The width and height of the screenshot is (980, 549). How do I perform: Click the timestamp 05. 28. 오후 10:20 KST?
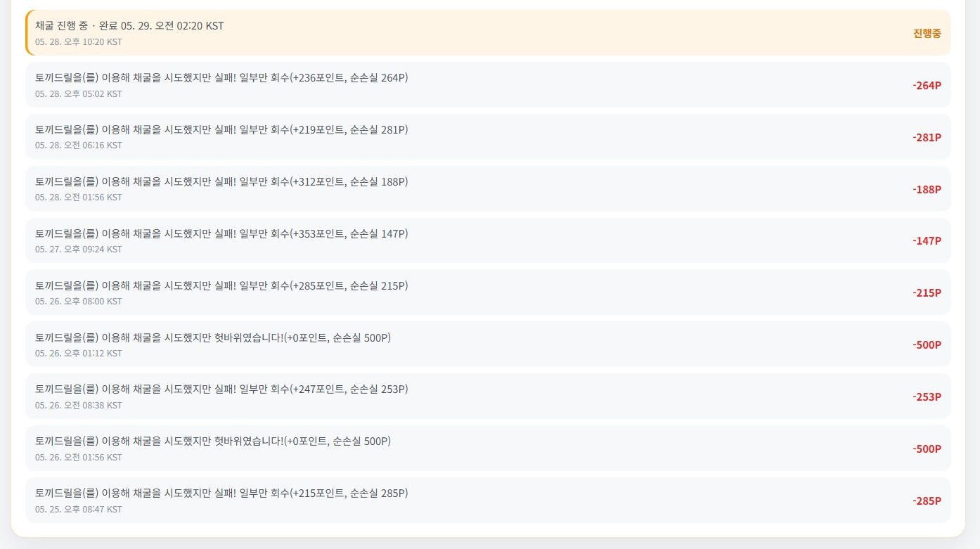coord(79,41)
